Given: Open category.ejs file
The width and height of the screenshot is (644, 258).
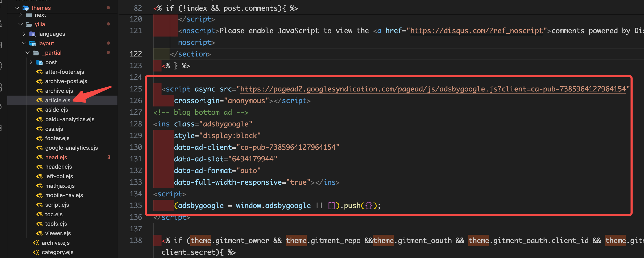Looking at the screenshot, I should point(58,252).
